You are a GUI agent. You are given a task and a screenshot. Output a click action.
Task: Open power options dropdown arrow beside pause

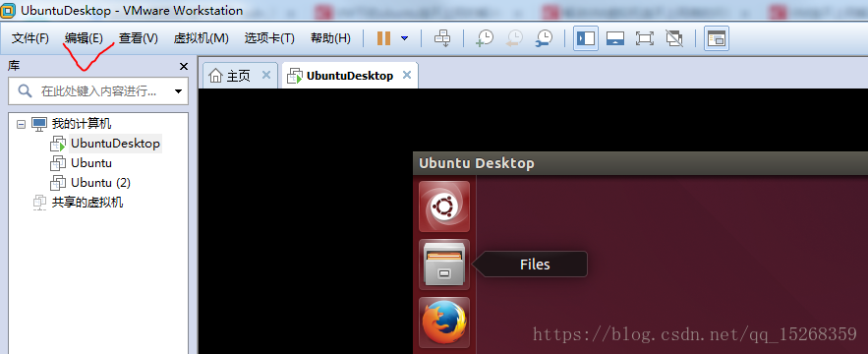click(x=404, y=38)
